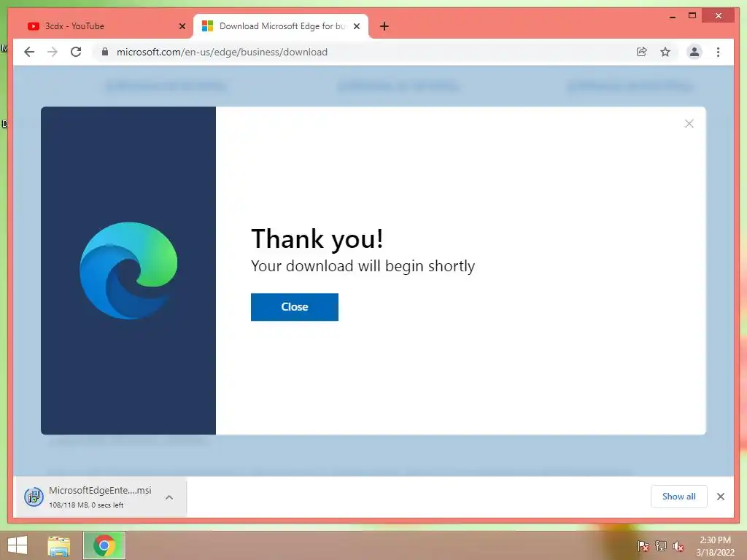This screenshot has width=747, height=560.
Task: Click the muted volume tray icon
Action: 678,546
